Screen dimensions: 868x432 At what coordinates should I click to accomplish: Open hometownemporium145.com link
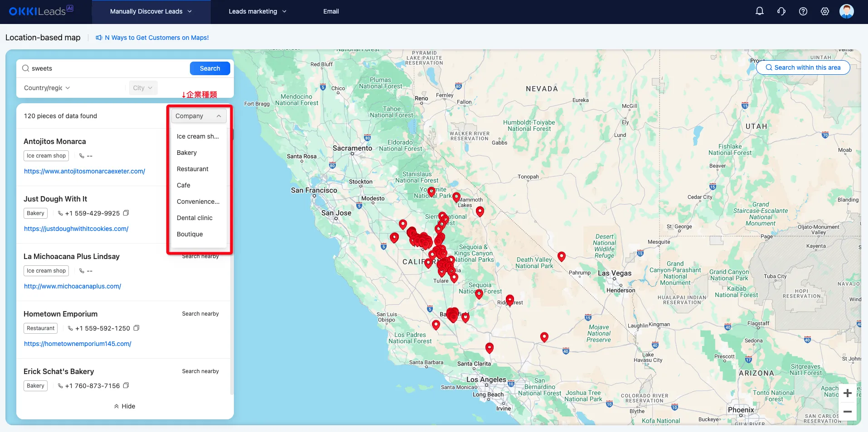coord(78,344)
